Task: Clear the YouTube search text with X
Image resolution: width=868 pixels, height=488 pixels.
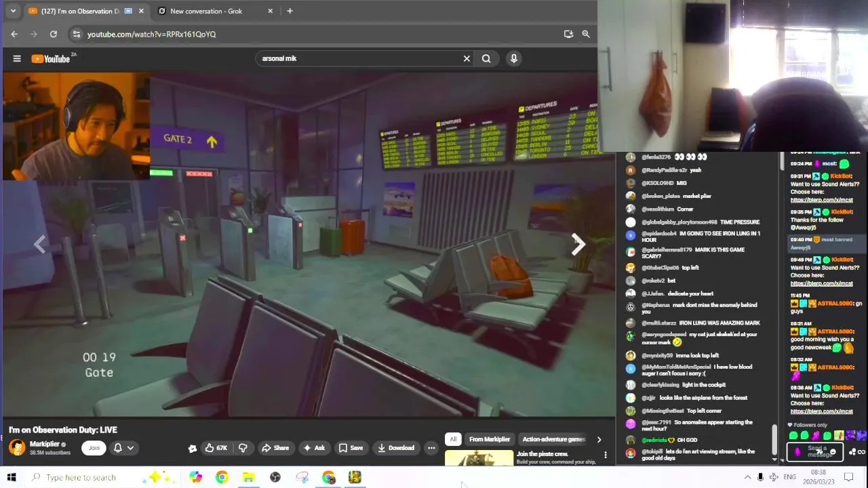Action: 467,58
